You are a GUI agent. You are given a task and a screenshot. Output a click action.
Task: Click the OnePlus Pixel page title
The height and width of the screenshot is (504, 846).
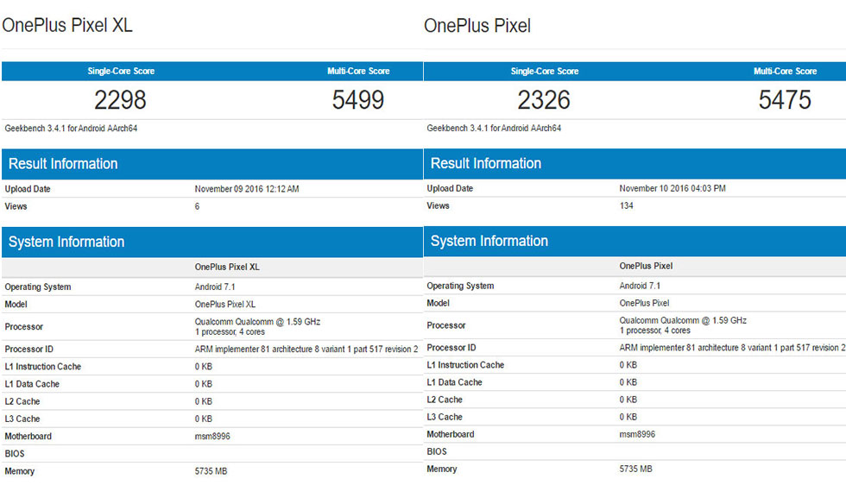tap(477, 25)
